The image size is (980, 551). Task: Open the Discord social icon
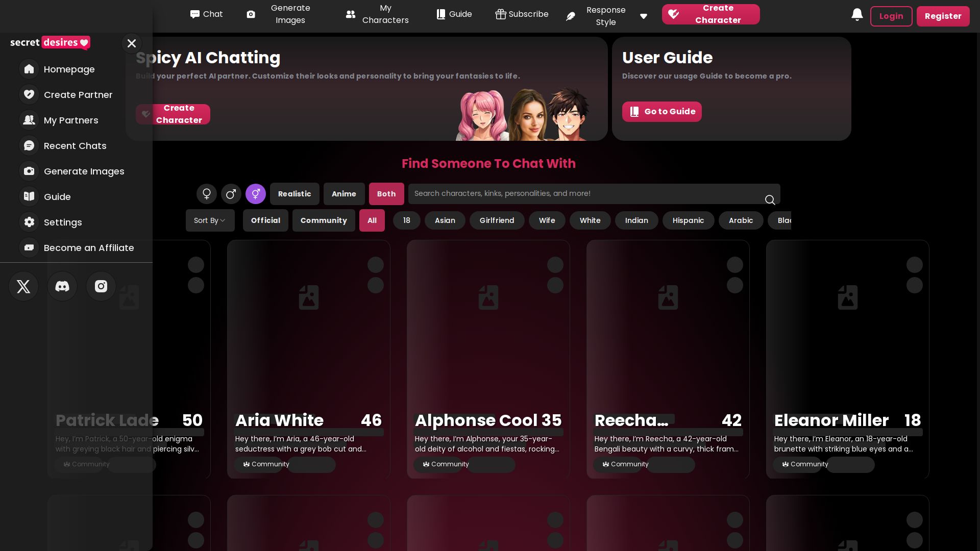pyautogui.click(x=62, y=286)
